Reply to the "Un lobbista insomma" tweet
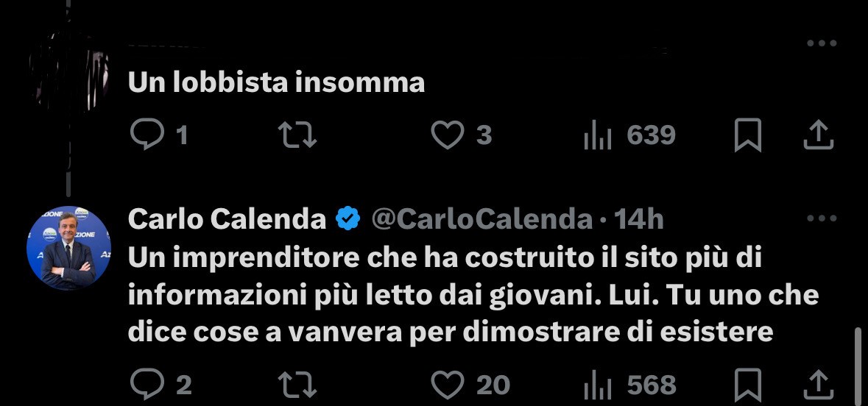Image resolution: width=868 pixels, height=406 pixels. [147, 135]
